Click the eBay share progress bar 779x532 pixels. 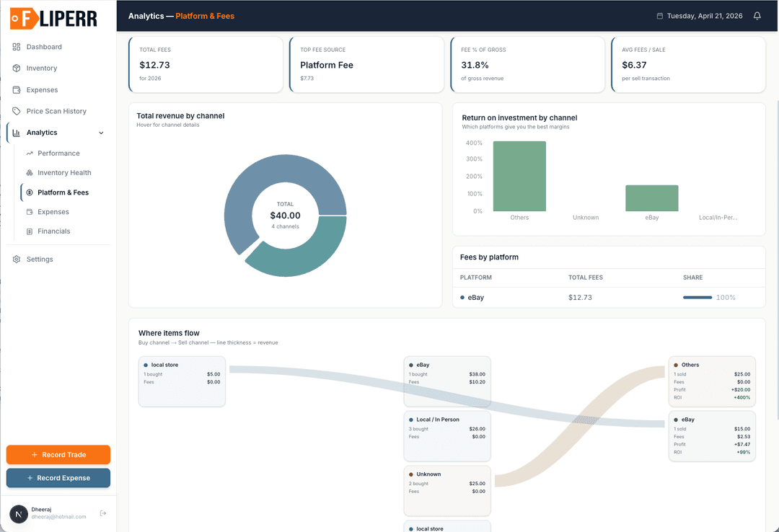point(697,298)
